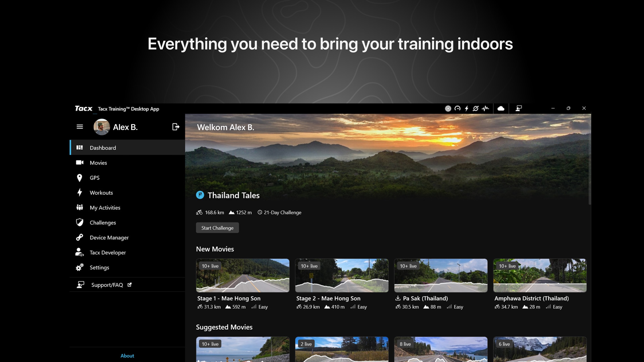Click the support chat icon in title bar

(519, 108)
